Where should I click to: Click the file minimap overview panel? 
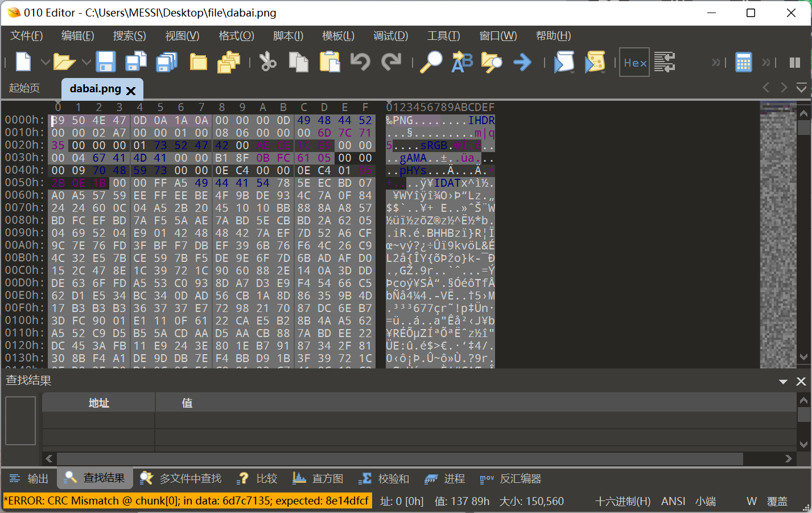point(778,235)
